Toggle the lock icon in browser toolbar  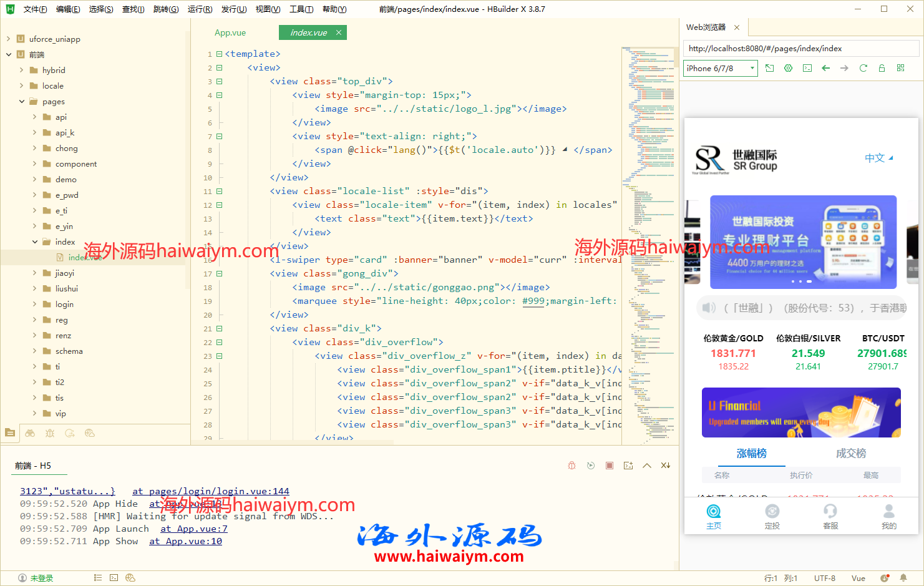[x=882, y=68]
